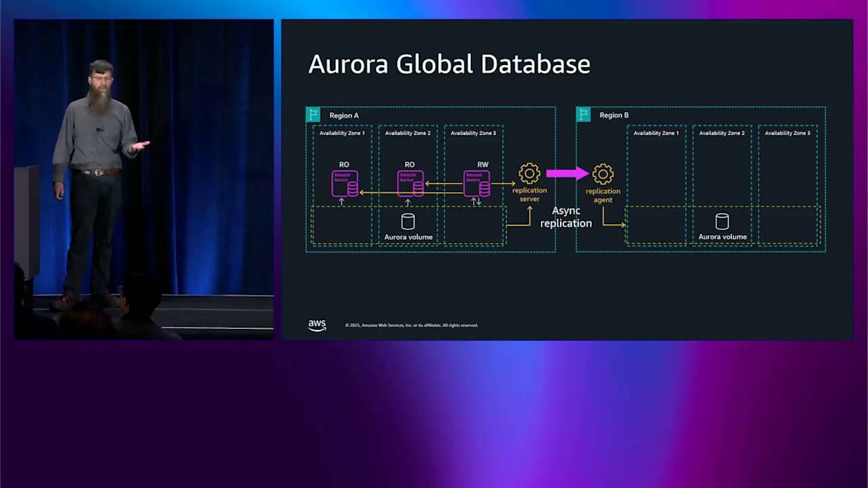
Task: Click "Availability Zone 2" label in Region B
Action: point(722,133)
